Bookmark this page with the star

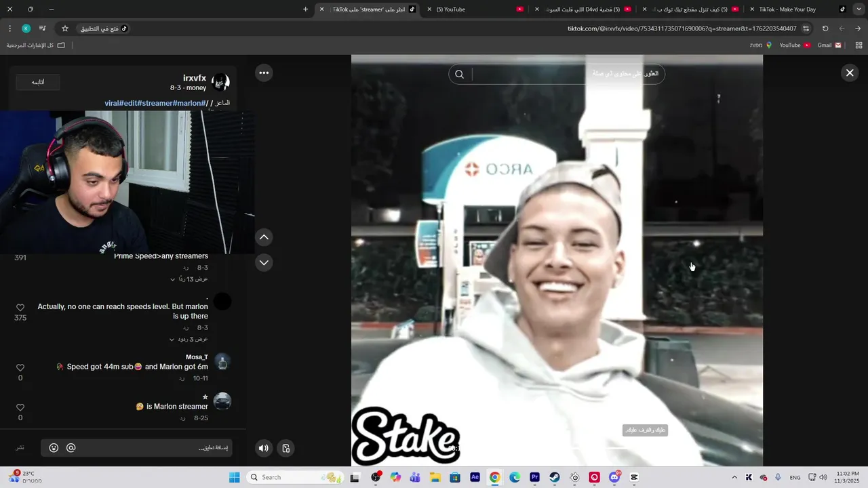tap(65, 28)
